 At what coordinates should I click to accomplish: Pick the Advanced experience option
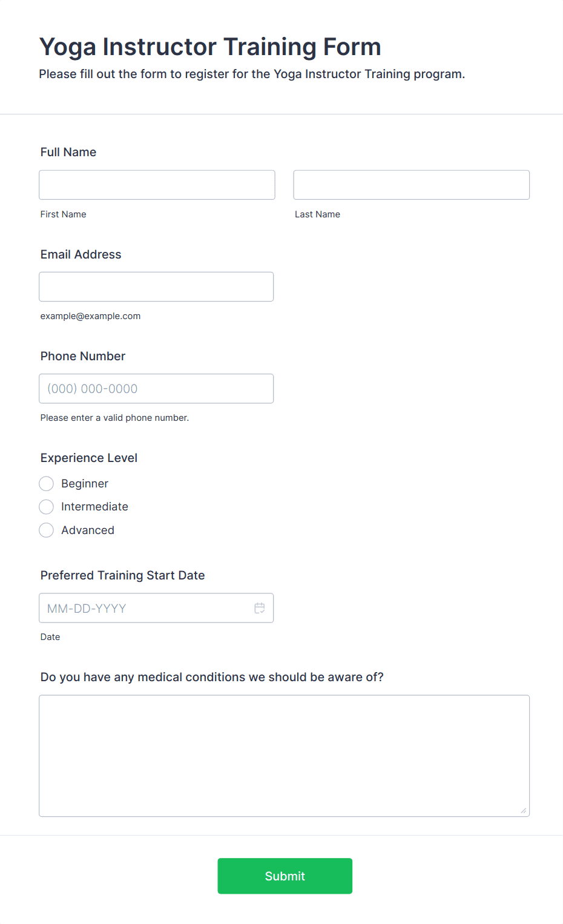47,530
